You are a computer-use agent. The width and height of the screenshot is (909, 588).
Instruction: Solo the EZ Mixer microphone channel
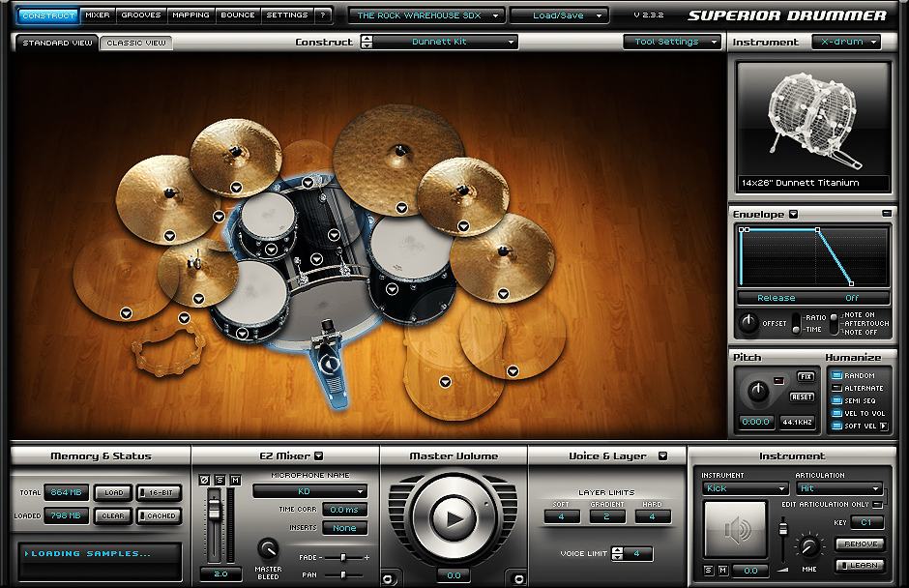pos(220,480)
